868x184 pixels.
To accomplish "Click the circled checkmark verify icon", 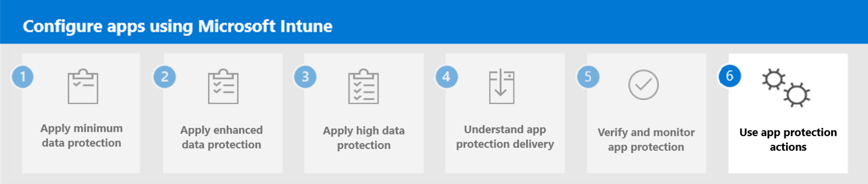I will 643,85.
